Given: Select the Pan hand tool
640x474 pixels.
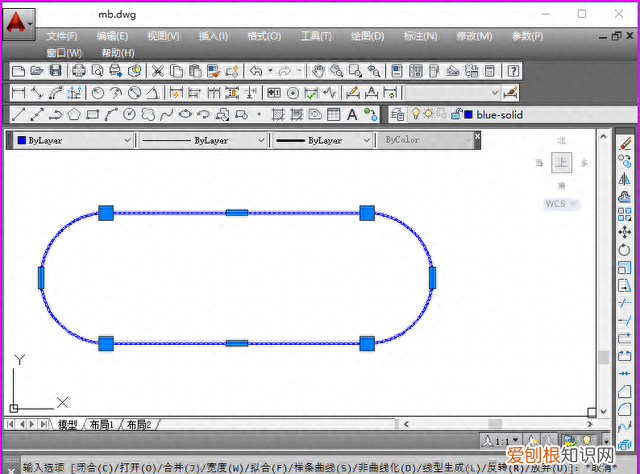Looking at the screenshot, I should click(x=318, y=71).
